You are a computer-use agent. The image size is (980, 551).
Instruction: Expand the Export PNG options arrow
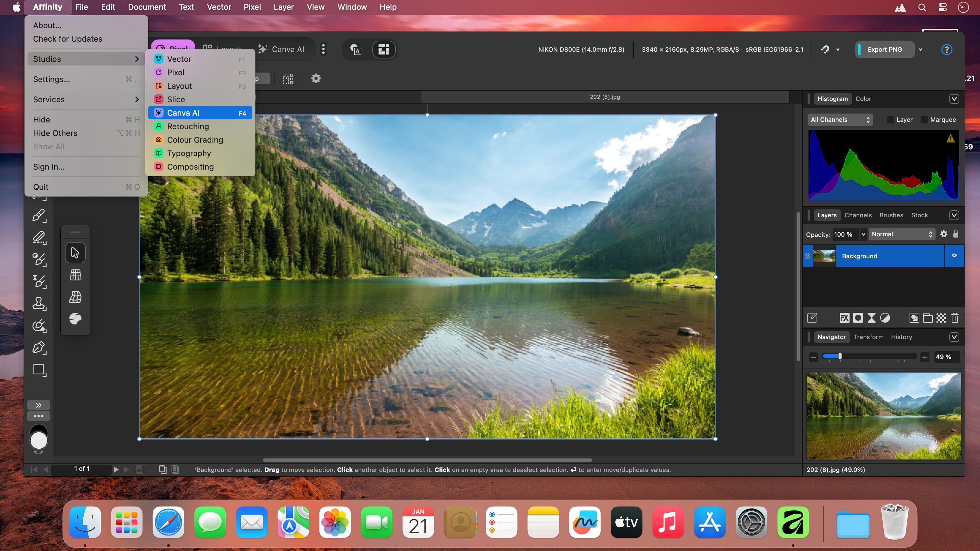point(921,49)
